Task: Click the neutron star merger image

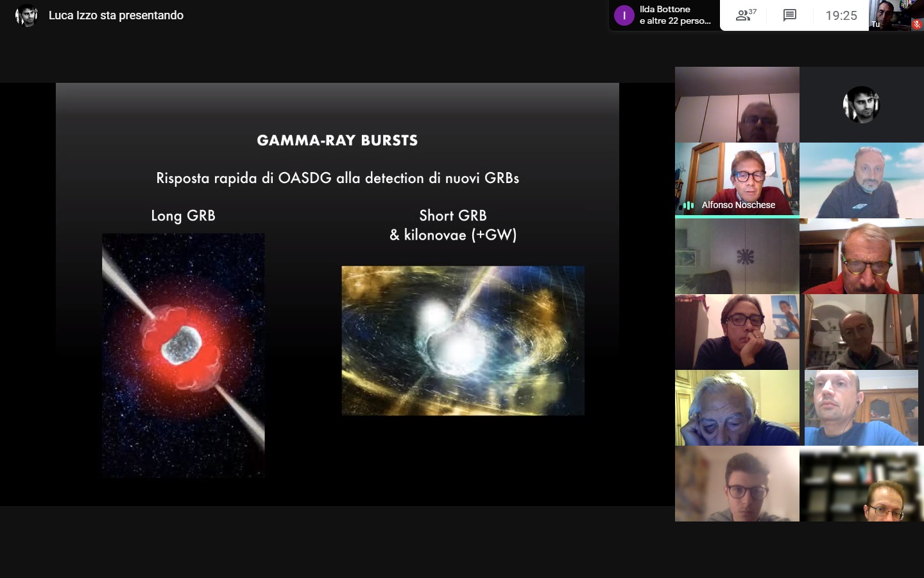Action: 463,340
